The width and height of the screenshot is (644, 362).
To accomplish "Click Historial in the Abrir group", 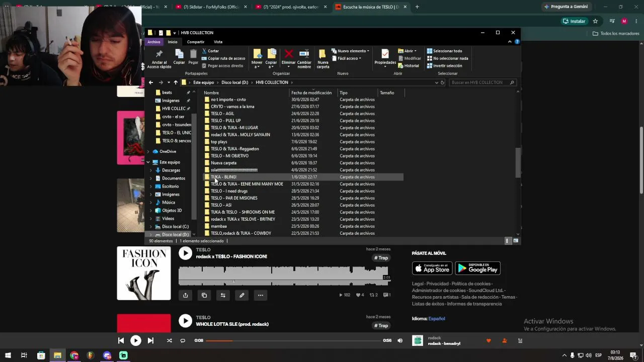I will 409,66.
